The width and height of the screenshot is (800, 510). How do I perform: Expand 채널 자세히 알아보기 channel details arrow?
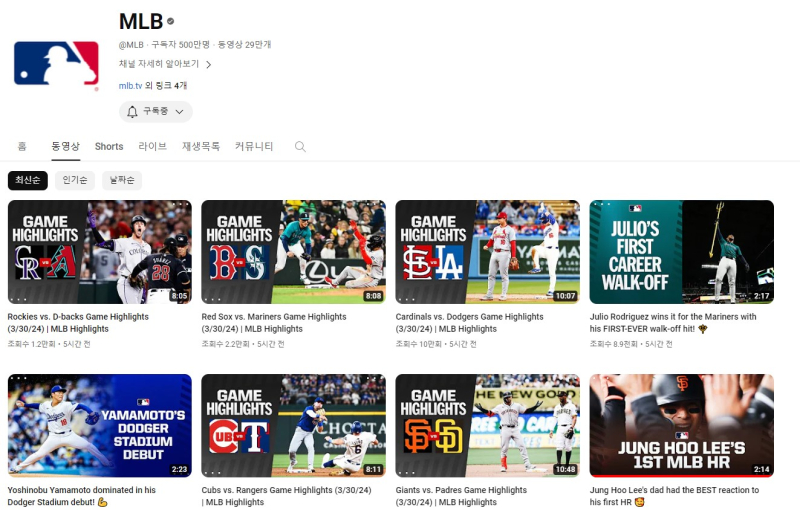click(x=209, y=64)
